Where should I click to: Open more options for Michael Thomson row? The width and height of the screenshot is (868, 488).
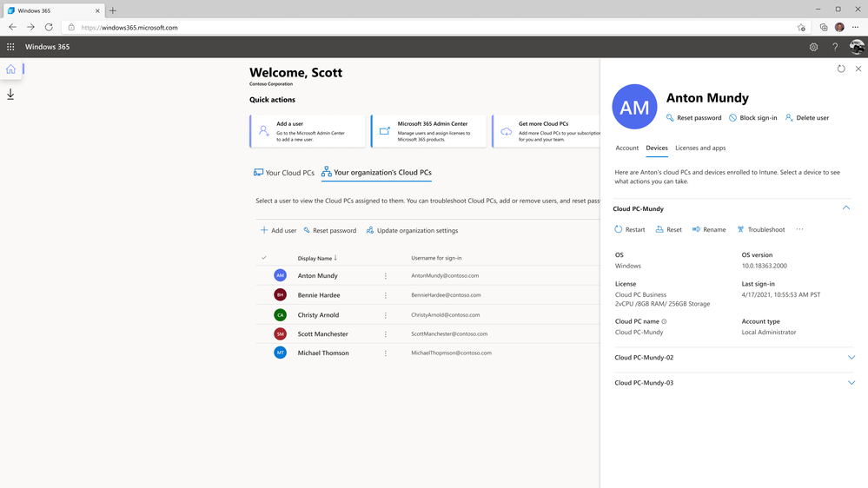385,353
